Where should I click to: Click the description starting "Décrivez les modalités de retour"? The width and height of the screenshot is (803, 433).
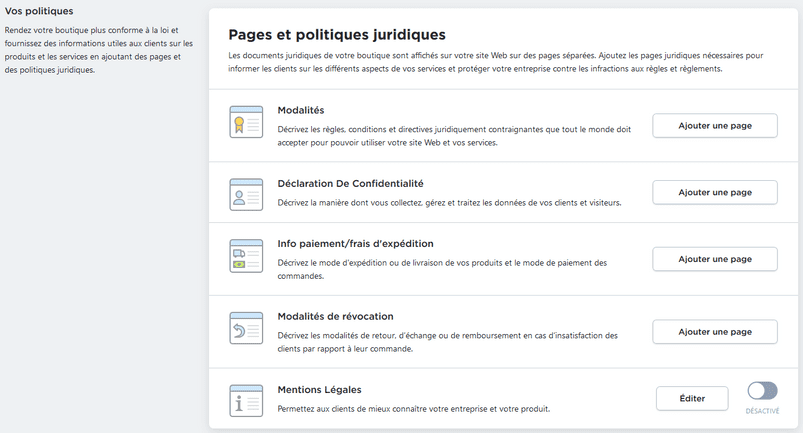click(x=448, y=342)
